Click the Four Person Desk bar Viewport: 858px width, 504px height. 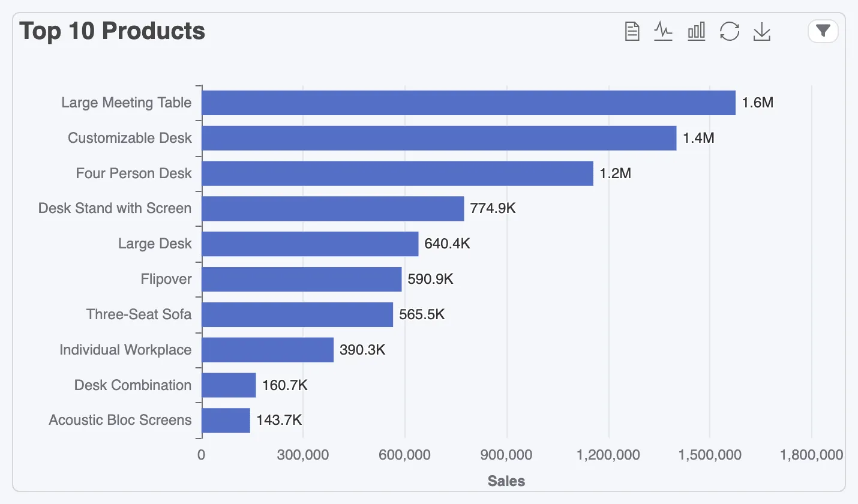397,173
